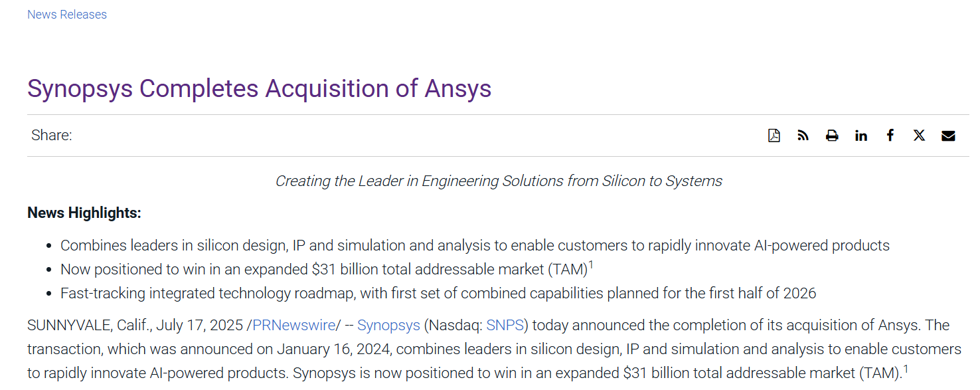
Task: Open the PRNewswire link
Action: coord(293,326)
